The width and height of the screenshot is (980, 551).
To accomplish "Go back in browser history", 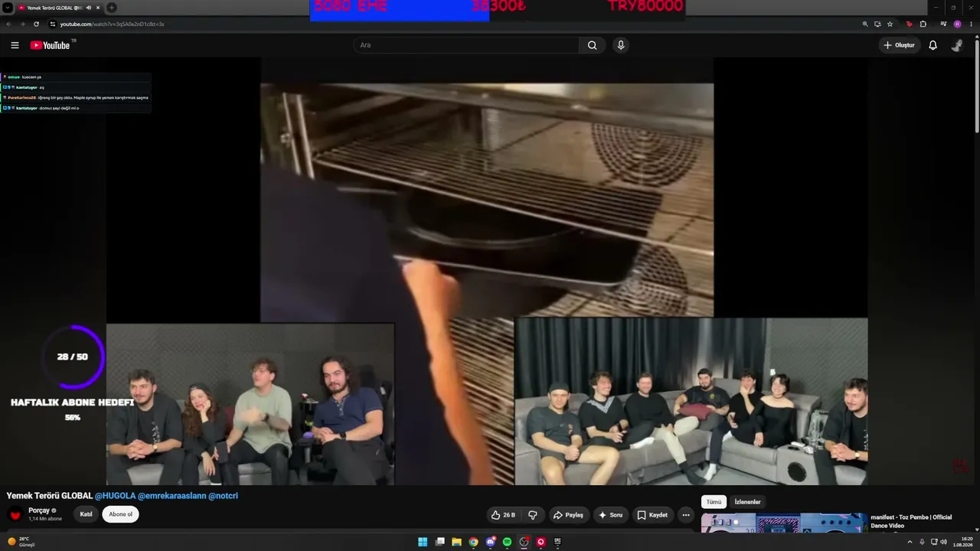I will point(8,24).
